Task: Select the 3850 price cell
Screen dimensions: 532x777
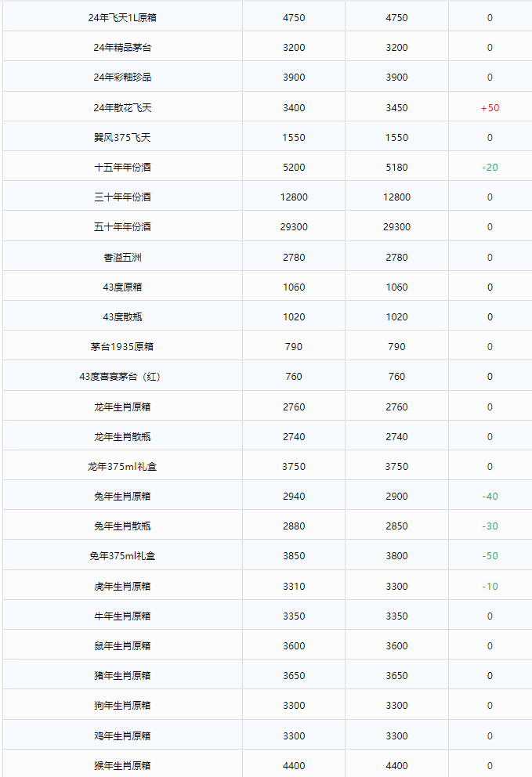Action: pyautogui.click(x=294, y=556)
